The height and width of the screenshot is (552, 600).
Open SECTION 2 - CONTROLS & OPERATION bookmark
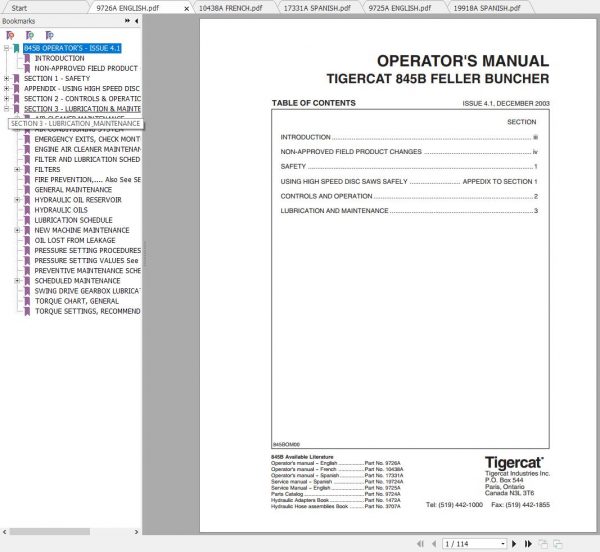point(82,99)
